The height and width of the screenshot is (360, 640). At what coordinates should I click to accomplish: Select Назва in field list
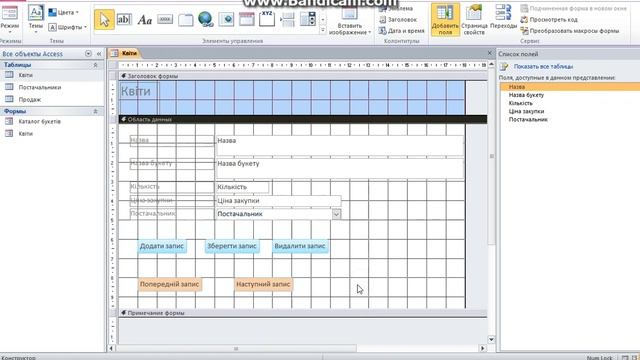[570, 87]
